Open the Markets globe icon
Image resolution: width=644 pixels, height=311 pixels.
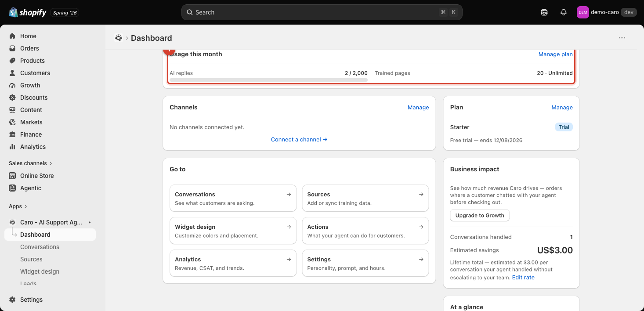[x=12, y=122]
